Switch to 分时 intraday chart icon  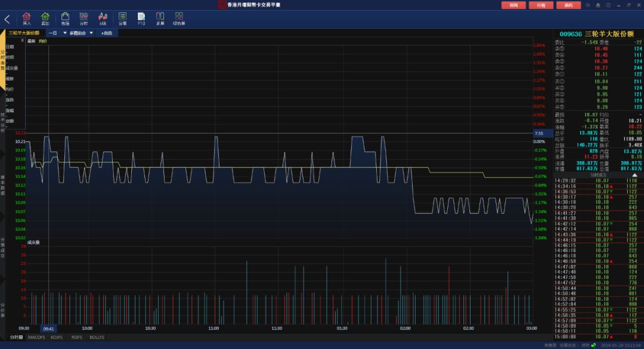tap(84, 19)
